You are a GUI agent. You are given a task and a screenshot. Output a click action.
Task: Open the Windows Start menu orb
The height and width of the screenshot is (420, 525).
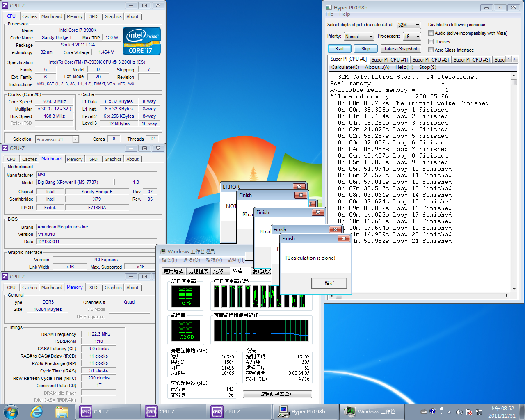click(x=11, y=411)
